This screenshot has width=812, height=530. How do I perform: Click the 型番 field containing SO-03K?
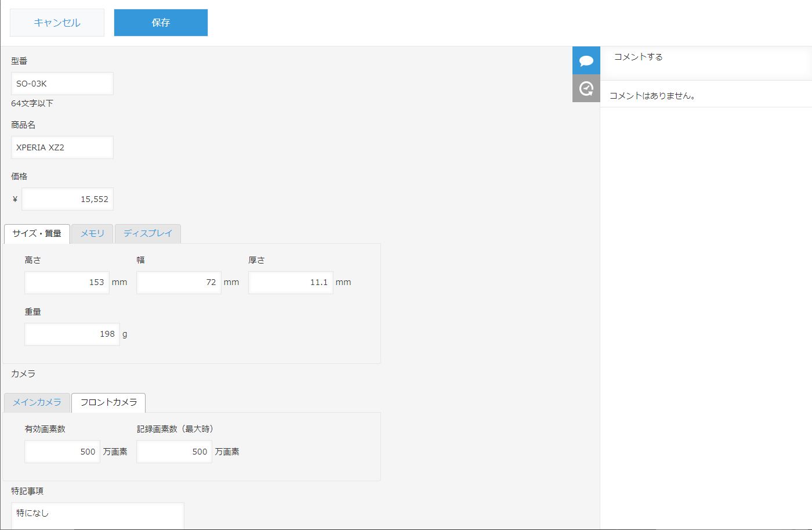(x=62, y=84)
